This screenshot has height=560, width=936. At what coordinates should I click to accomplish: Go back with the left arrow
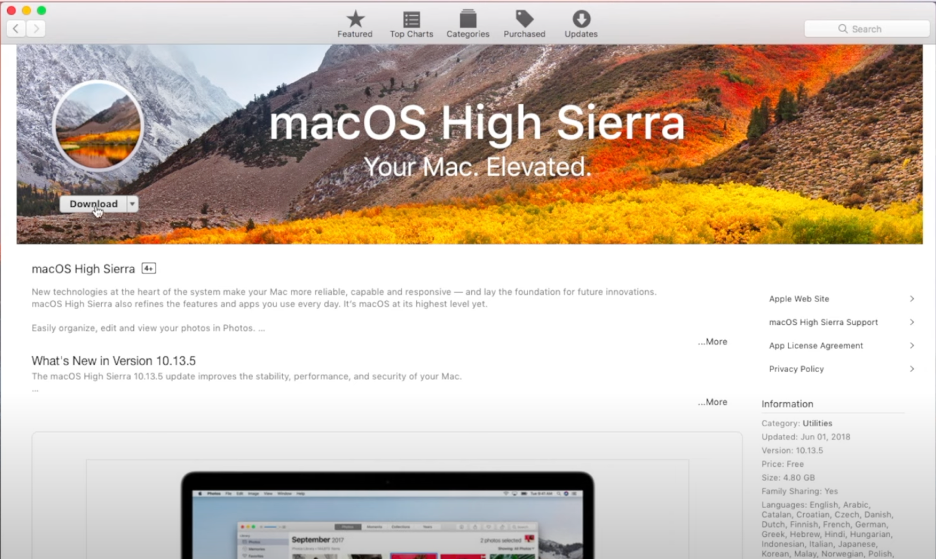[x=16, y=28]
